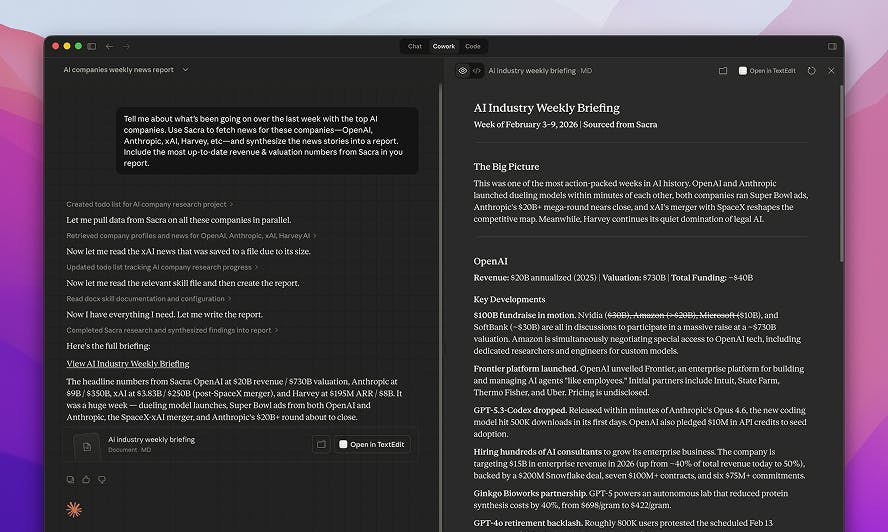Show folder from the preview header icon
This screenshot has height=532, width=888.
point(723,71)
